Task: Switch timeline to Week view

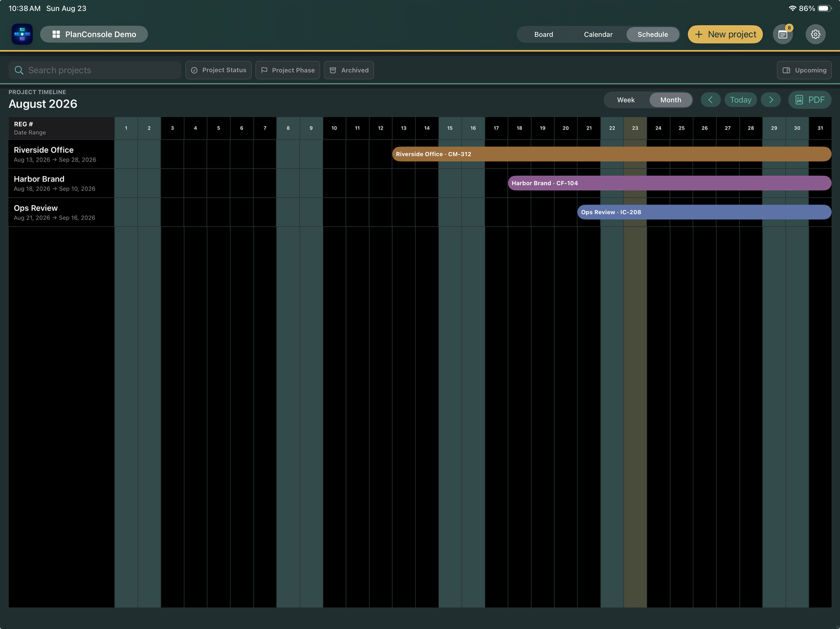Action: click(626, 100)
